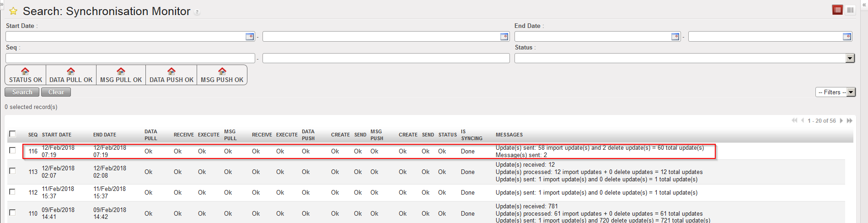Screen dimensions: 868x223
Task: Tick the select-all checkbox in table header
Action: pos(12,134)
